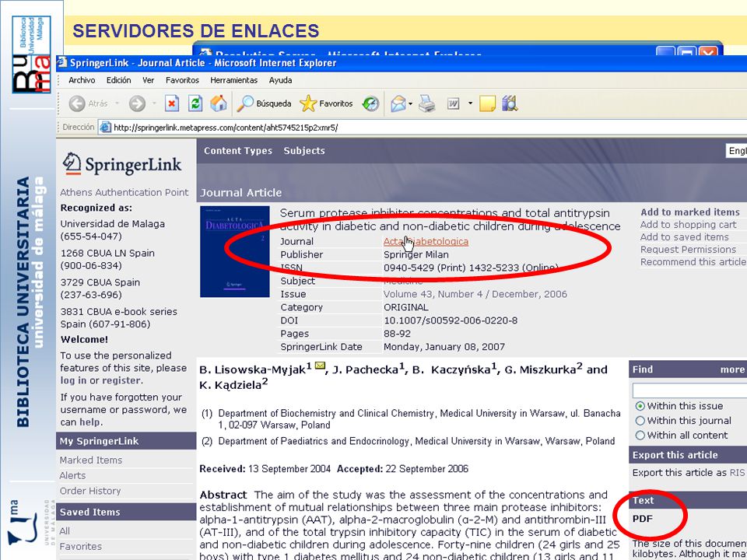Open the Favoritos menu in menu bar
747x560 pixels.
tap(182, 80)
